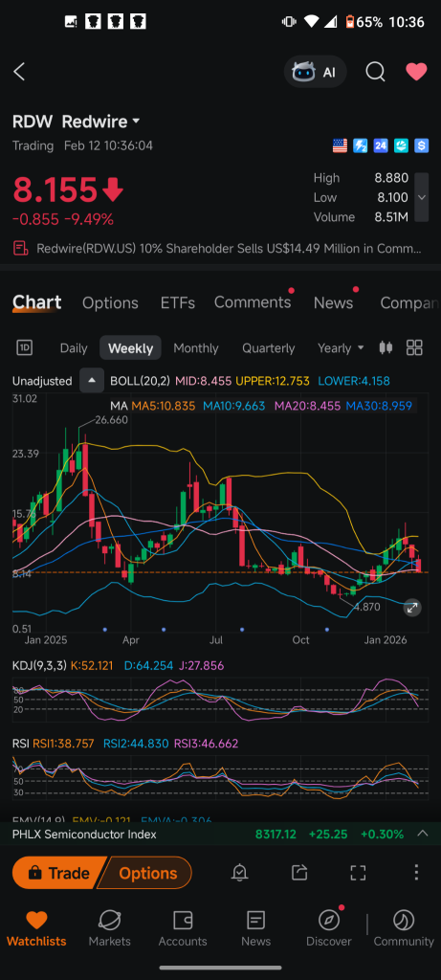The width and height of the screenshot is (441, 980).
Task: Switch to the Options tab
Action: (111, 303)
